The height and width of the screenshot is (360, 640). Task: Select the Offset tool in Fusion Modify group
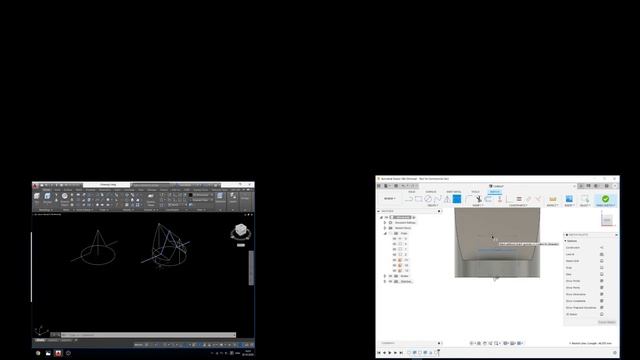coord(489,199)
